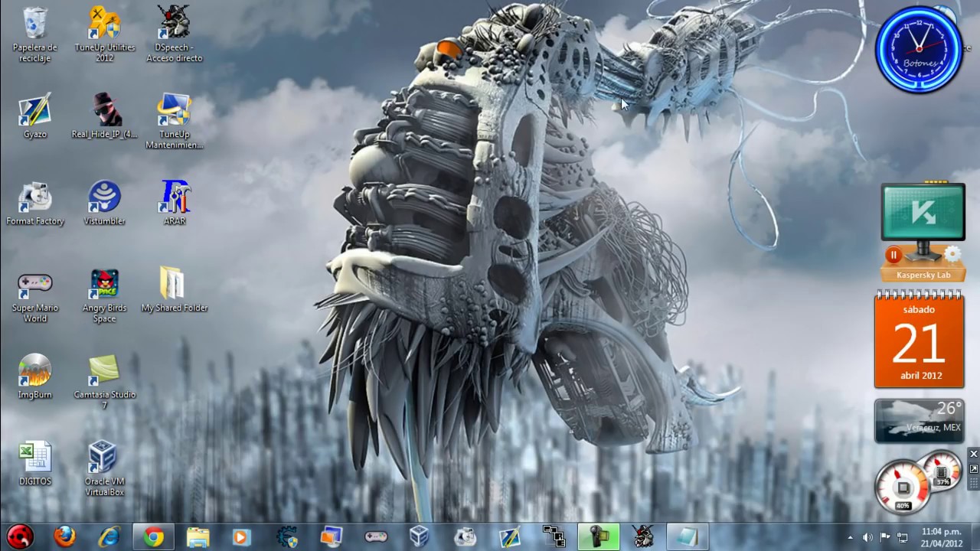Image resolution: width=980 pixels, height=551 pixels.
Task: Launch Internet Explorer from the taskbar
Action: pos(109,536)
